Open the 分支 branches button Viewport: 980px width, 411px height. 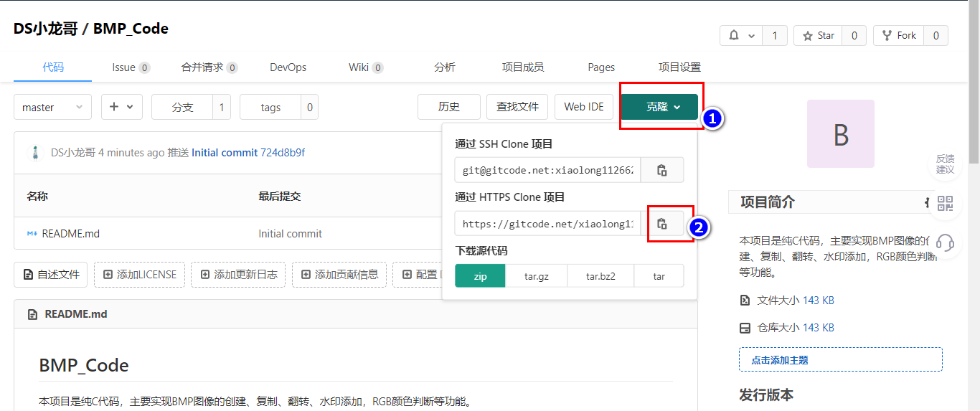182,107
